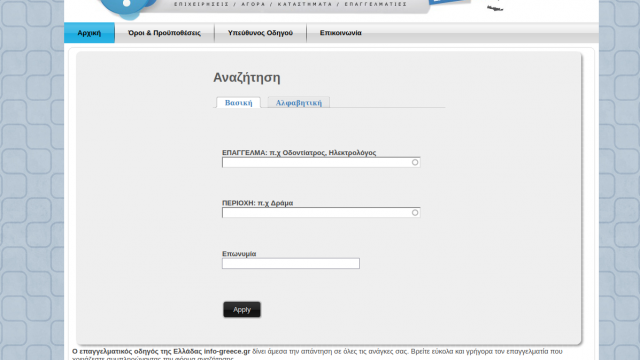Click the ΕΠΑΓΓΕΛΜΑ field label
The image size is (640, 360).
(x=299, y=153)
